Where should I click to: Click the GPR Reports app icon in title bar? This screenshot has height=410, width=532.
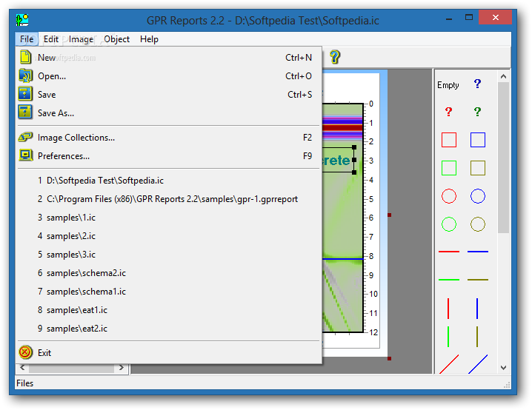(x=22, y=20)
